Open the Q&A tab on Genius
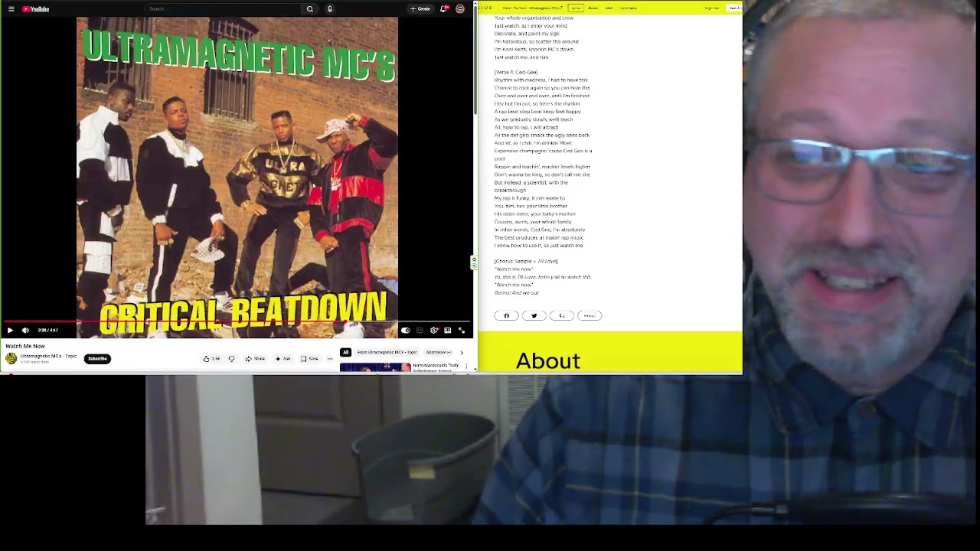This screenshot has height=551, width=980. 609,8
